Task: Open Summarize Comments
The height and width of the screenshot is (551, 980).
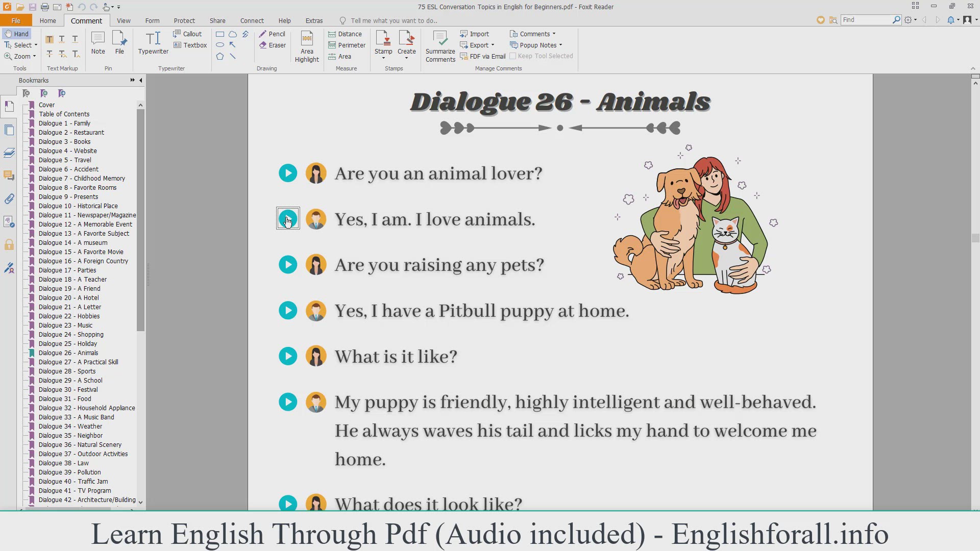Action: (x=440, y=46)
